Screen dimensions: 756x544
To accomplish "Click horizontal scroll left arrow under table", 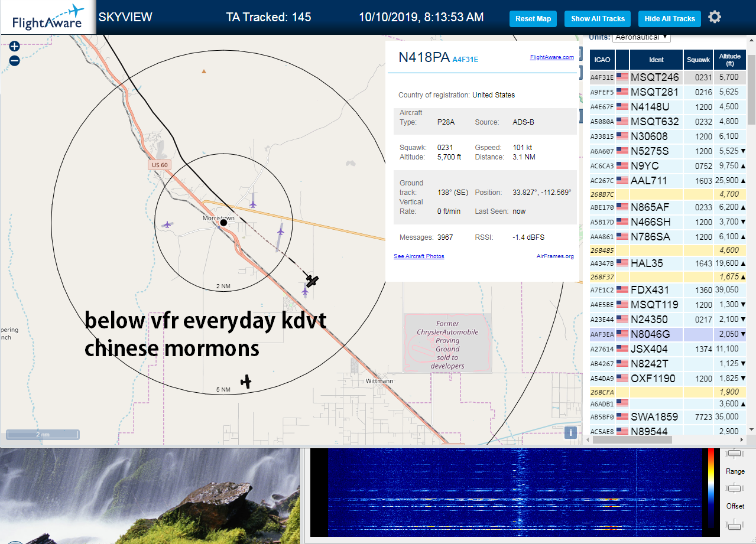I will 588,439.
